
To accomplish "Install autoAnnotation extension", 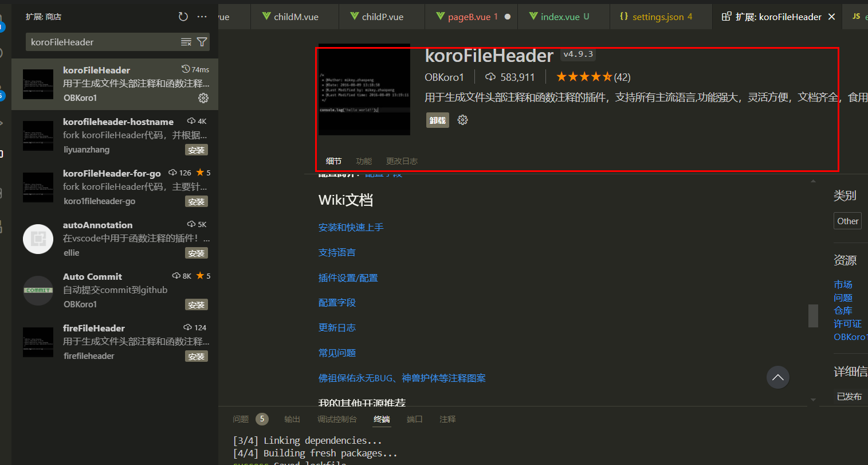I will point(197,253).
